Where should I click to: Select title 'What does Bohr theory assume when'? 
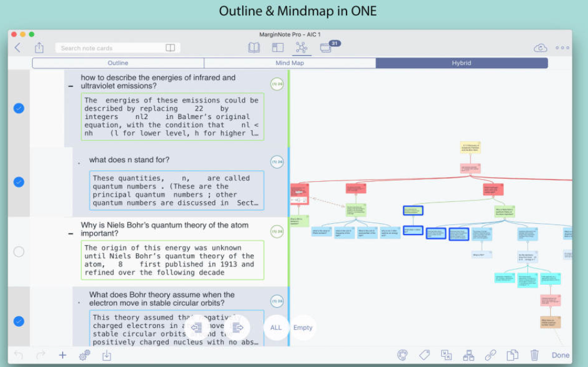pos(161,299)
